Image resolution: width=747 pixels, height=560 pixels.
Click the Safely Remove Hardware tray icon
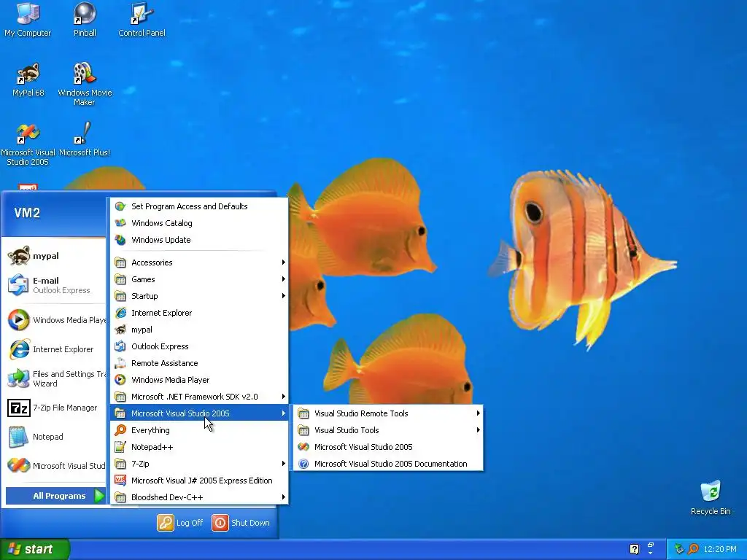pyautogui.click(x=679, y=549)
